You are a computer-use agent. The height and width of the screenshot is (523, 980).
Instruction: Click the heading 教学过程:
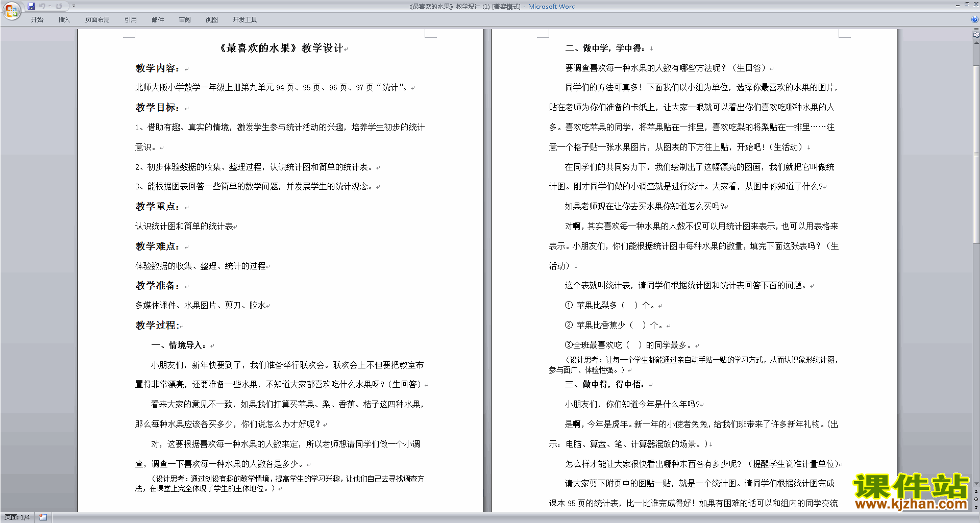(x=157, y=325)
